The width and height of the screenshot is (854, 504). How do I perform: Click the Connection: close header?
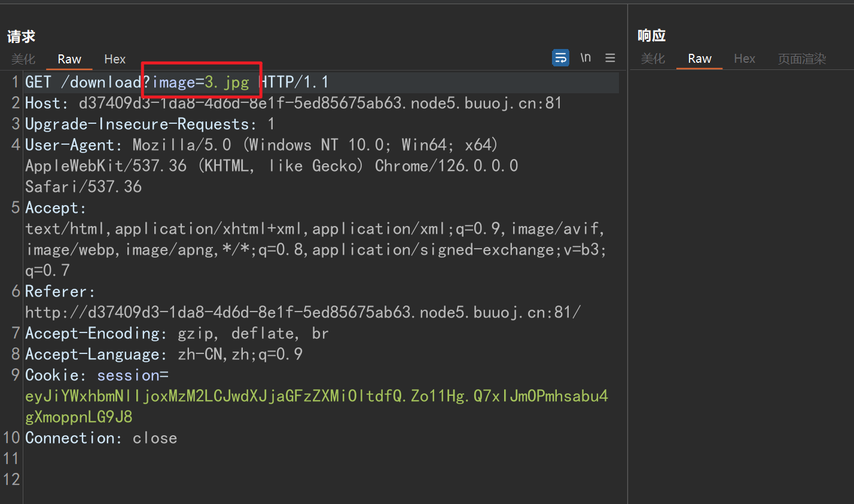click(101, 438)
